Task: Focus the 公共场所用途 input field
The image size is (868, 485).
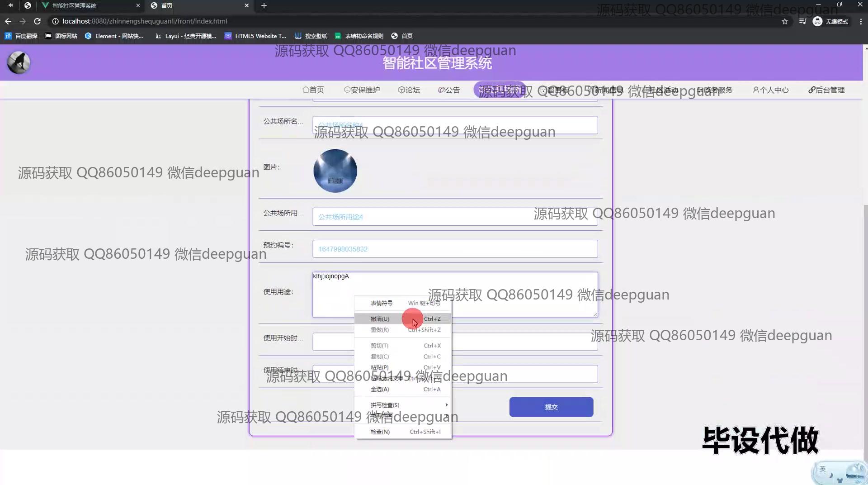Action: 455,217
